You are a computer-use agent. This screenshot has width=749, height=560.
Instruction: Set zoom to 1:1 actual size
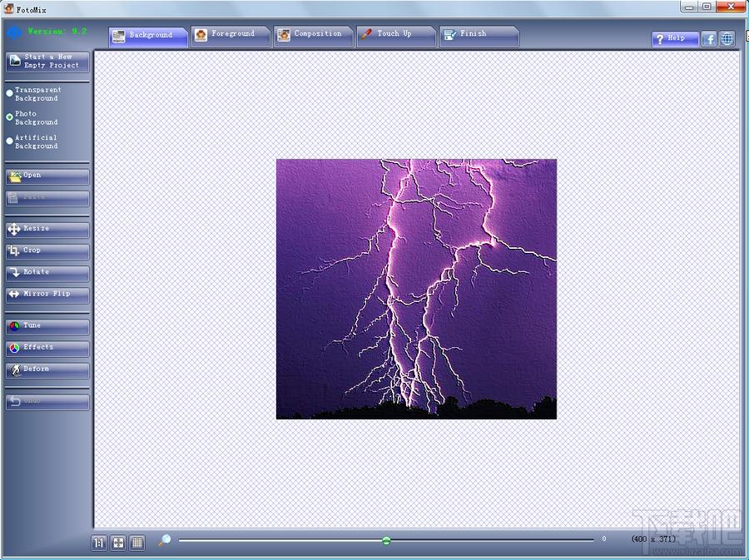(99, 543)
